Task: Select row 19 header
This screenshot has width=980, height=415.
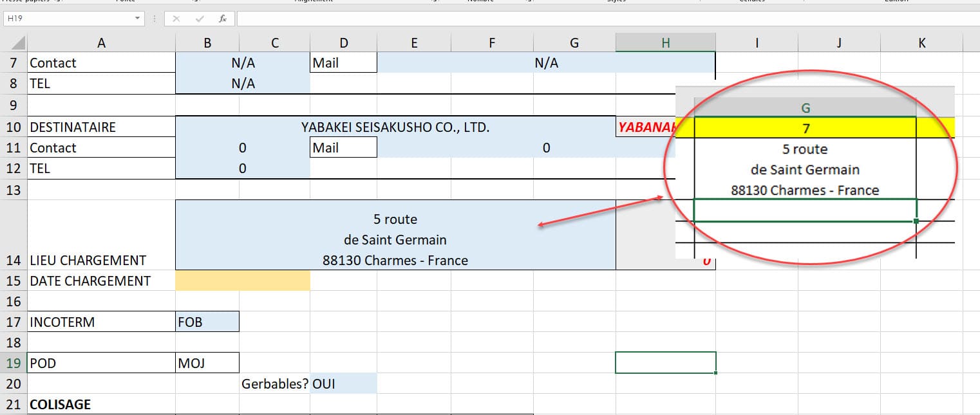Action: click(x=13, y=363)
